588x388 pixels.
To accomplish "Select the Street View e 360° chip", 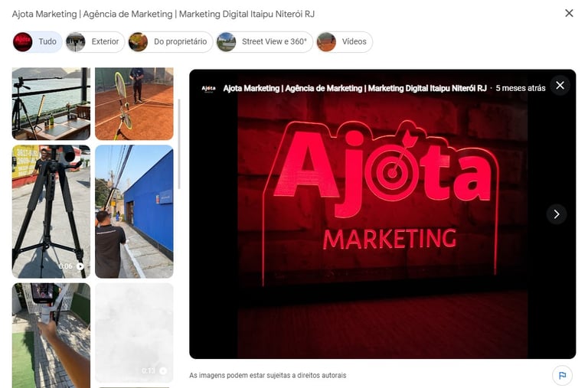I will [264, 41].
